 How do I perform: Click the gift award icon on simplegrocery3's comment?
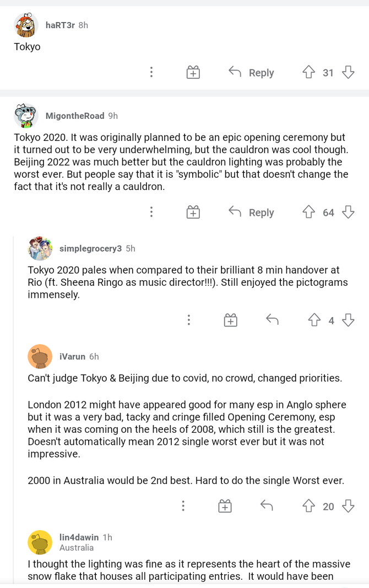[230, 320]
